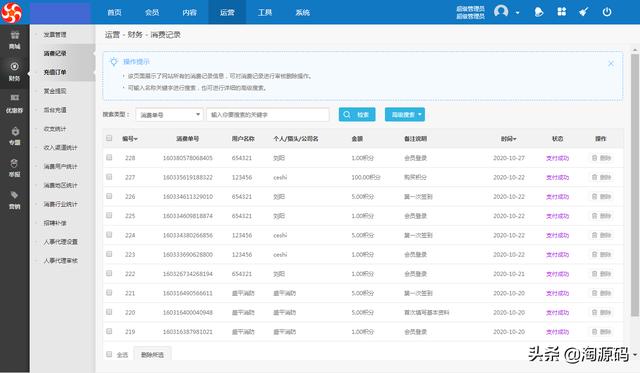Image resolution: width=640 pixels, height=373 pixels.
Task: Go to 消费用户统计 in the submenu
Action: coord(60,167)
